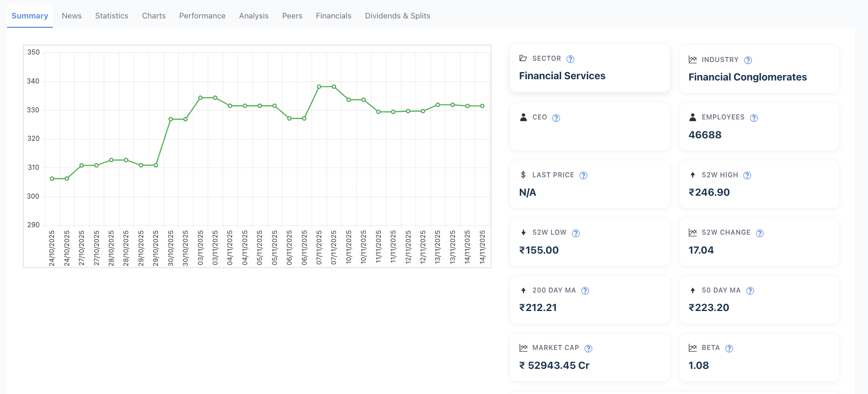Click the 52W CHANGE help icon

tap(759, 233)
